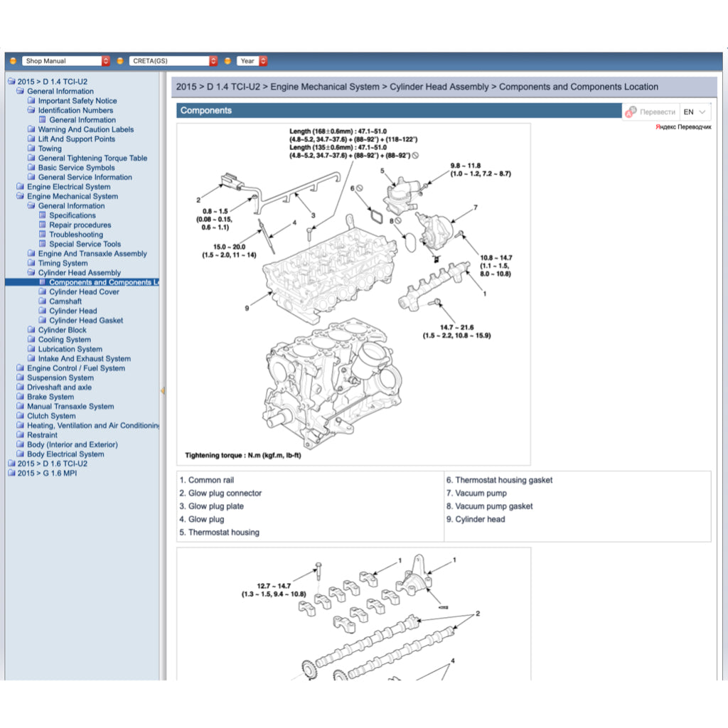
Task: Click the folder icon beside Brake System
Action: [21, 396]
